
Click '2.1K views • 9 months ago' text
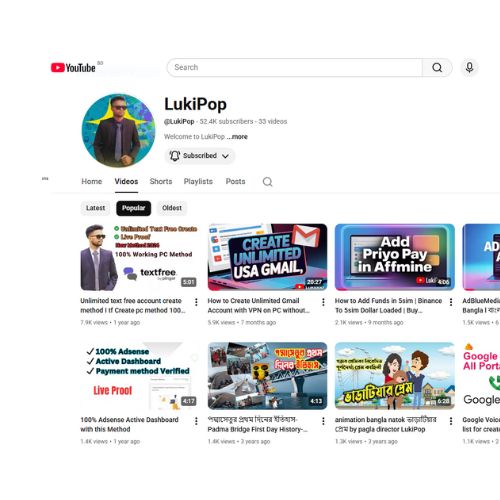pos(369,323)
